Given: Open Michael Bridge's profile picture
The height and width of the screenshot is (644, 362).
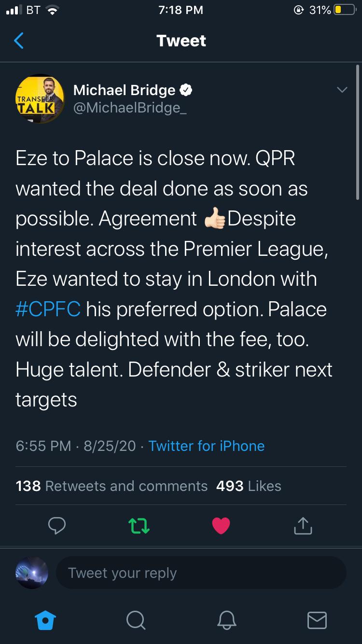Looking at the screenshot, I should coord(40,98).
